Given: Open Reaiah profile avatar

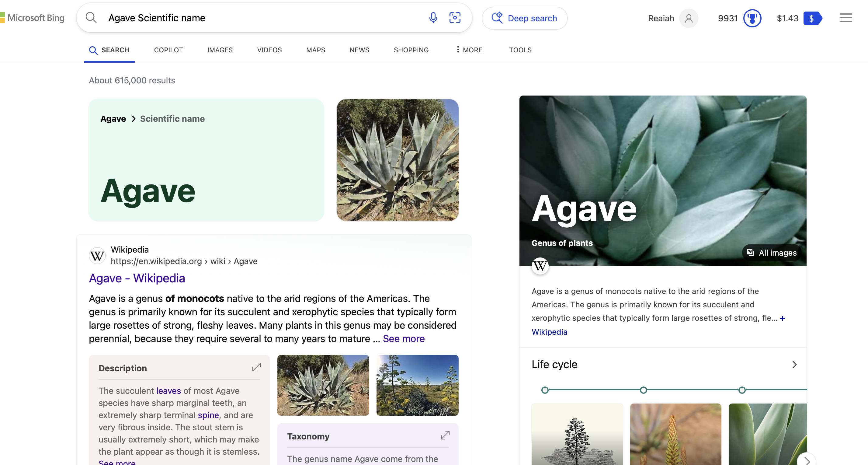Looking at the screenshot, I should [688, 18].
